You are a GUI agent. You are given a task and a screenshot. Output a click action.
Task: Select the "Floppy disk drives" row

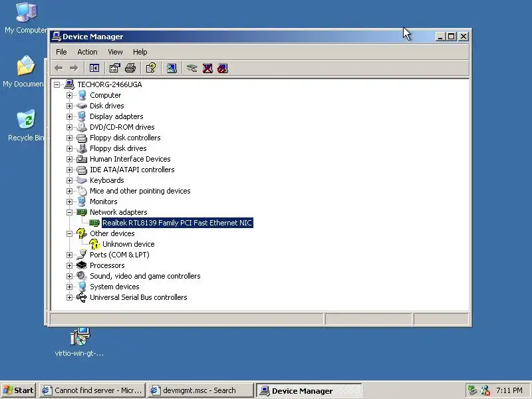pos(118,148)
